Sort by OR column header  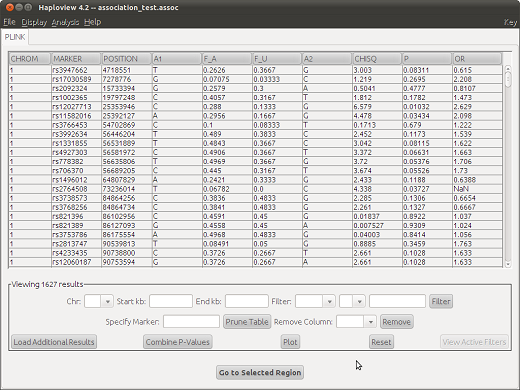click(x=477, y=59)
